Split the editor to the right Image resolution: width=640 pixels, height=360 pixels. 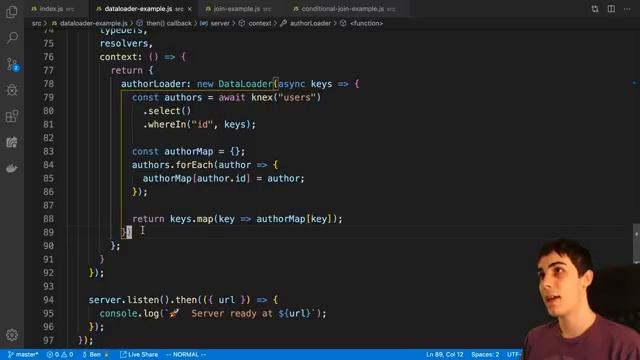(611, 9)
